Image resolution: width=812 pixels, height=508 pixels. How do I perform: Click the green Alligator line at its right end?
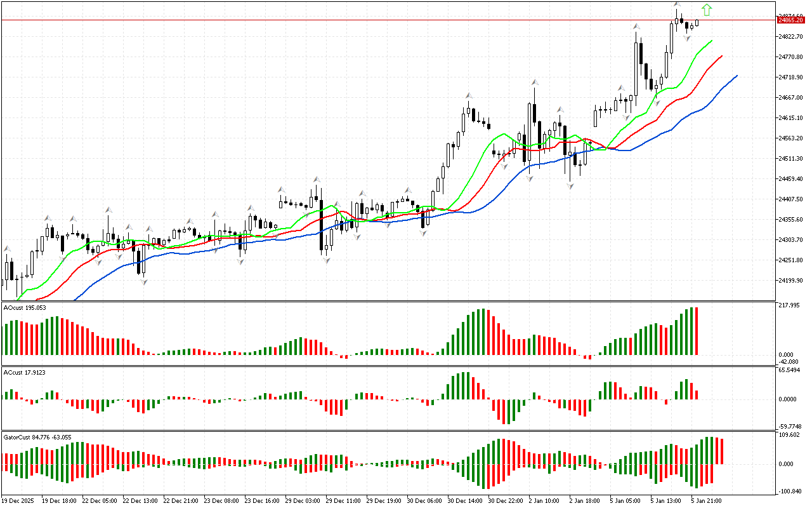point(711,41)
